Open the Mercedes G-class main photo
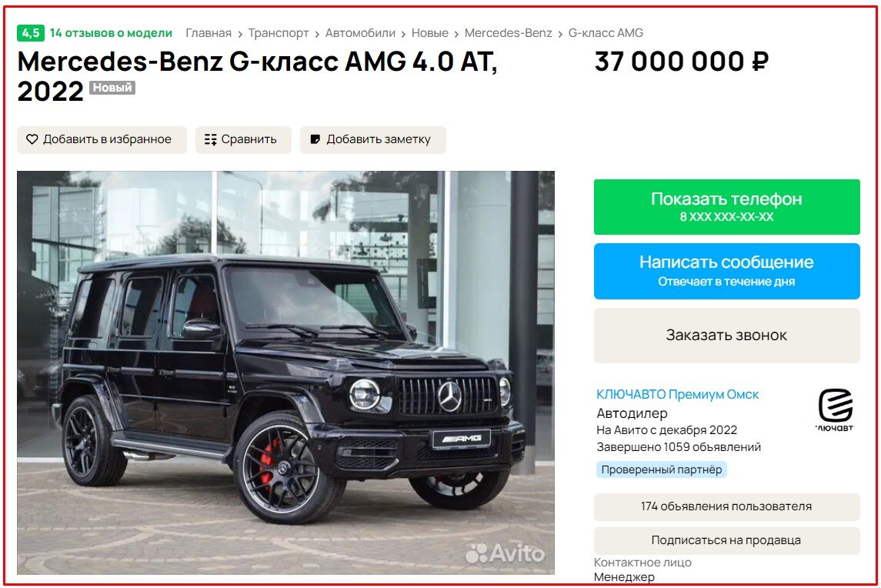Viewport: 881px width, 588px height. click(285, 373)
